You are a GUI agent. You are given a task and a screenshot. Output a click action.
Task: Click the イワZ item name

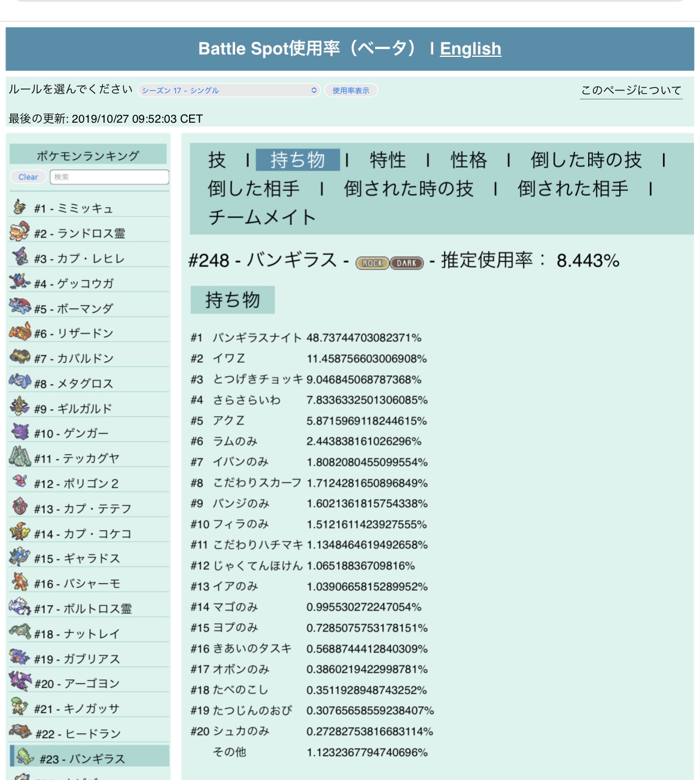coord(229,359)
